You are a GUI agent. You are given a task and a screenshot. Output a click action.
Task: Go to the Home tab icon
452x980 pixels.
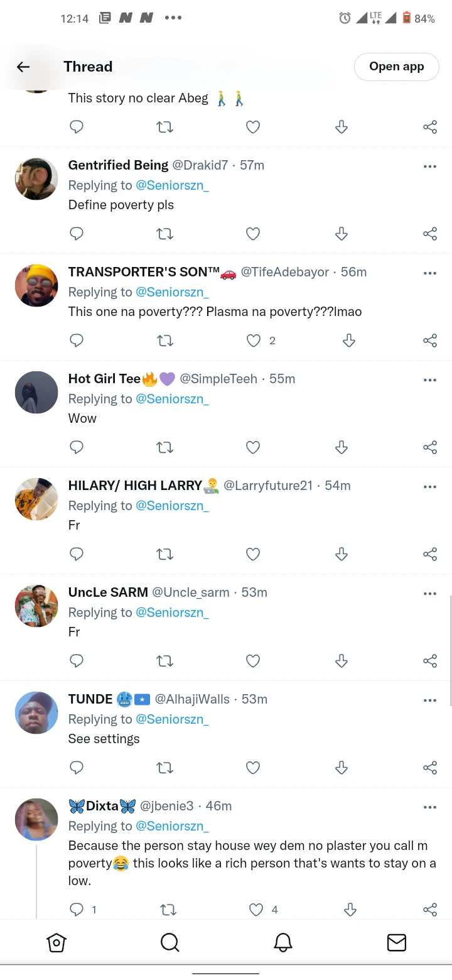56,942
